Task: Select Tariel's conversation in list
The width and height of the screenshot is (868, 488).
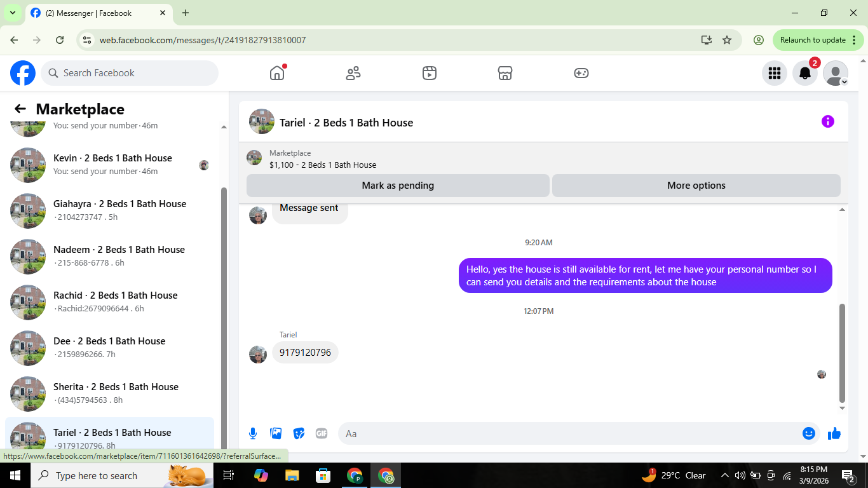Action: (109, 435)
